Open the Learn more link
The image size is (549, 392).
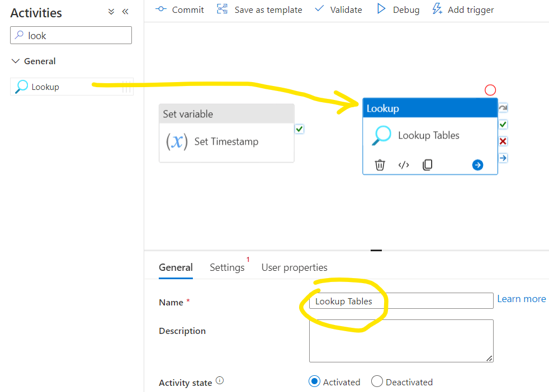click(521, 299)
